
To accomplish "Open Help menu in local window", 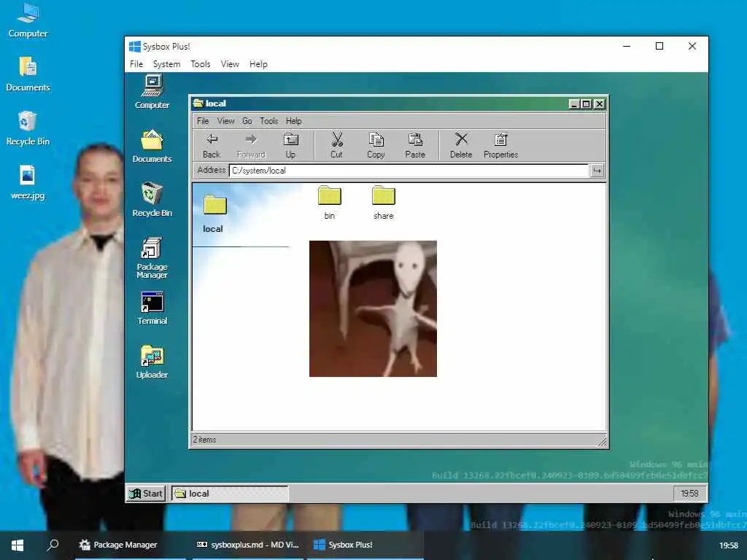I will [x=294, y=121].
